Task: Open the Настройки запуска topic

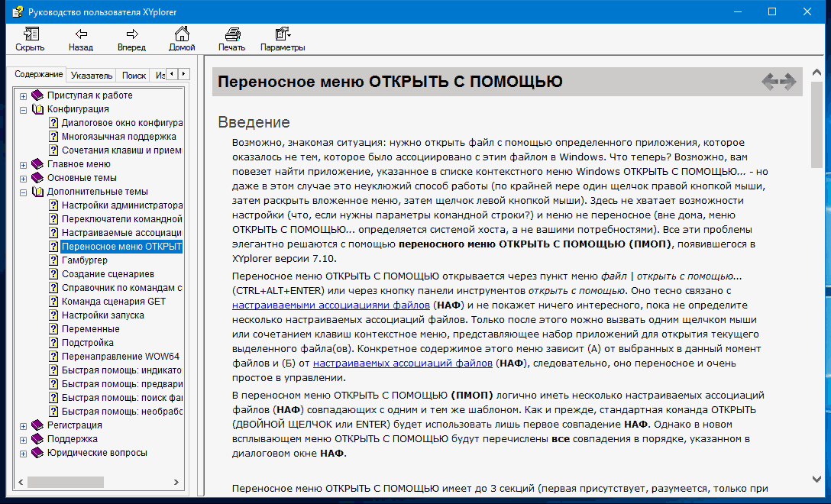Action: click(x=102, y=315)
